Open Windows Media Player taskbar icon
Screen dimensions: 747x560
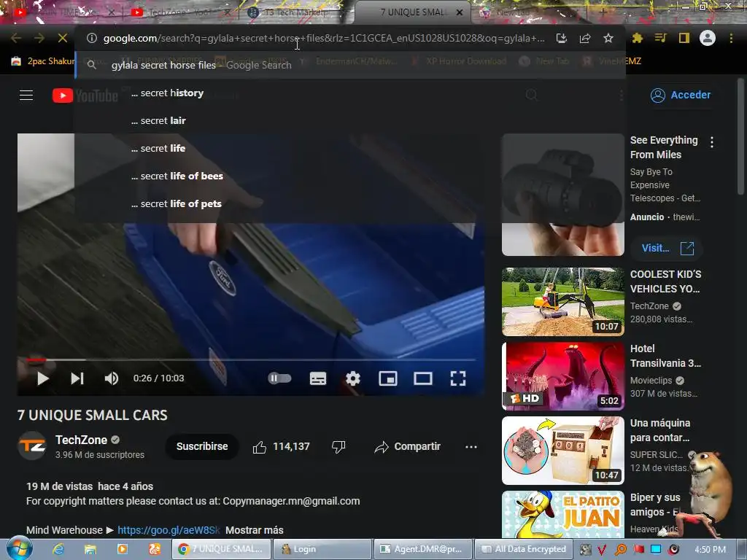click(x=122, y=549)
